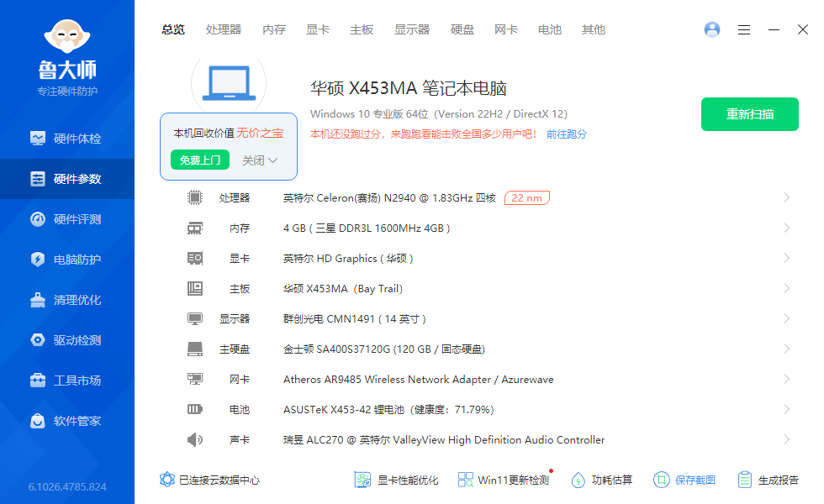The height and width of the screenshot is (504, 824).
Task: Click Atheros AR9485 Wireless adapter text
Action: click(419, 380)
